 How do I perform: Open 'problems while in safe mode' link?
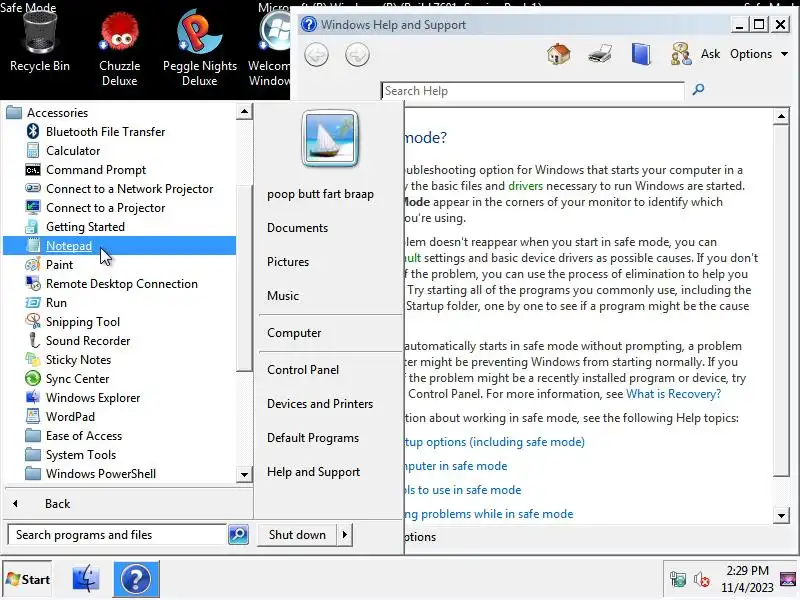coord(489,514)
